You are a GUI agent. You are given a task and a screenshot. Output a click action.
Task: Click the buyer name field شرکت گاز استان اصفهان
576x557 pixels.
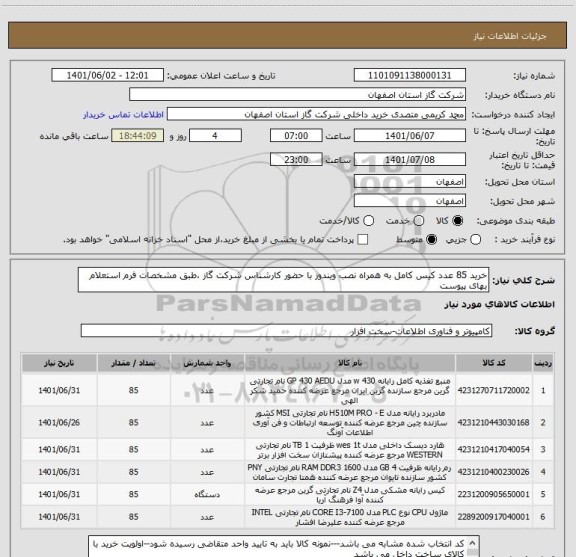point(297,95)
